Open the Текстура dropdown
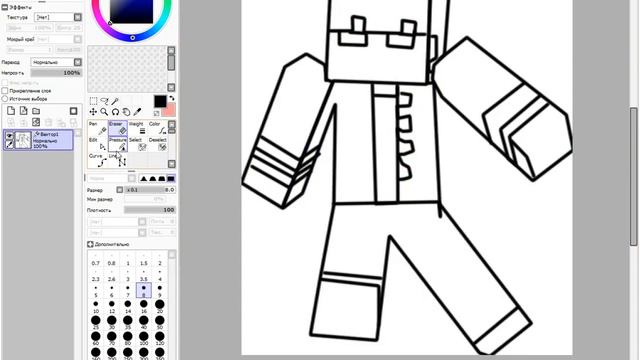This screenshot has width=640, height=360. tap(78, 17)
